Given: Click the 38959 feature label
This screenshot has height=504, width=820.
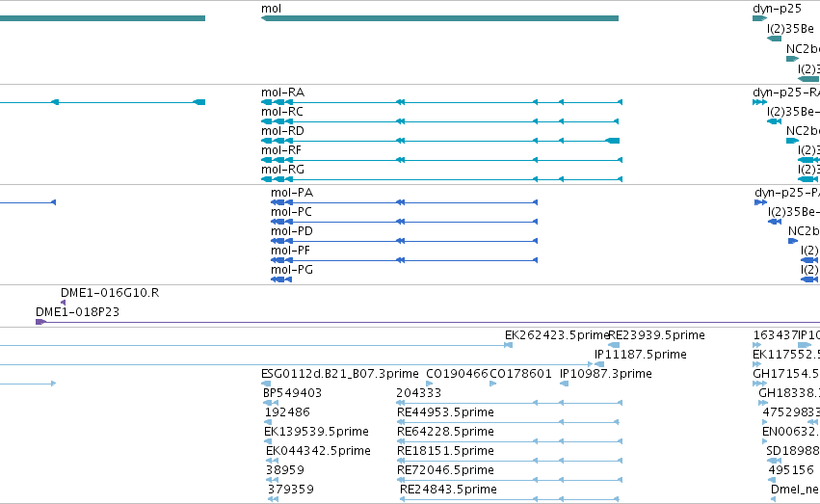Looking at the screenshot, I should pyautogui.click(x=285, y=470).
